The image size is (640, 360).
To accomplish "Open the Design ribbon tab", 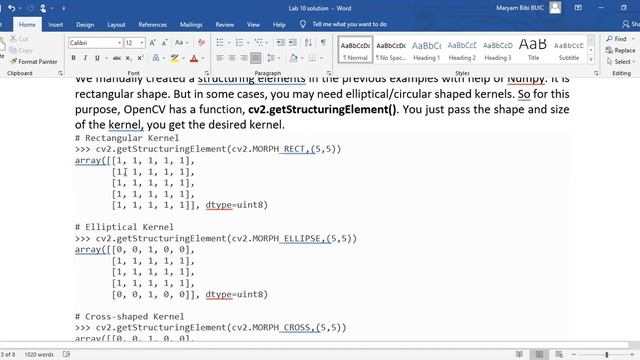I will tap(85, 24).
